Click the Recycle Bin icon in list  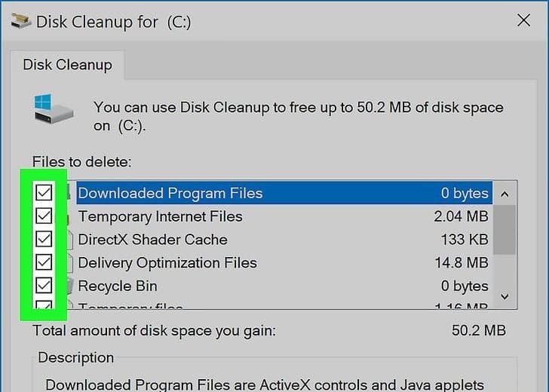69,286
